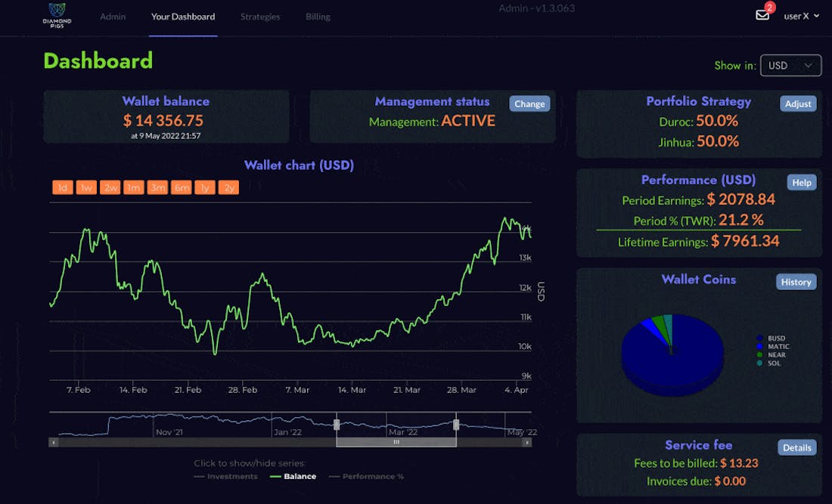Expand the user X account menu
Viewport: 832px width, 504px height.
click(801, 16)
